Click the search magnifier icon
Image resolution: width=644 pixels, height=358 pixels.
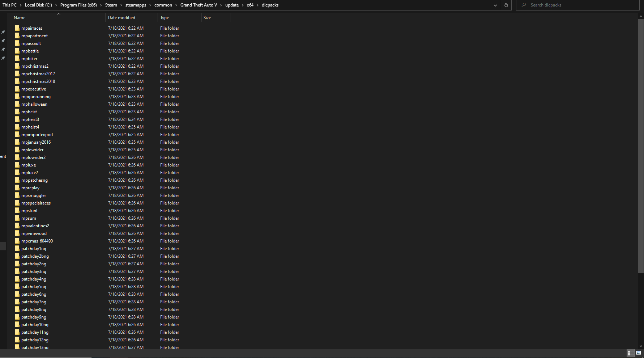[x=524, y=5]
